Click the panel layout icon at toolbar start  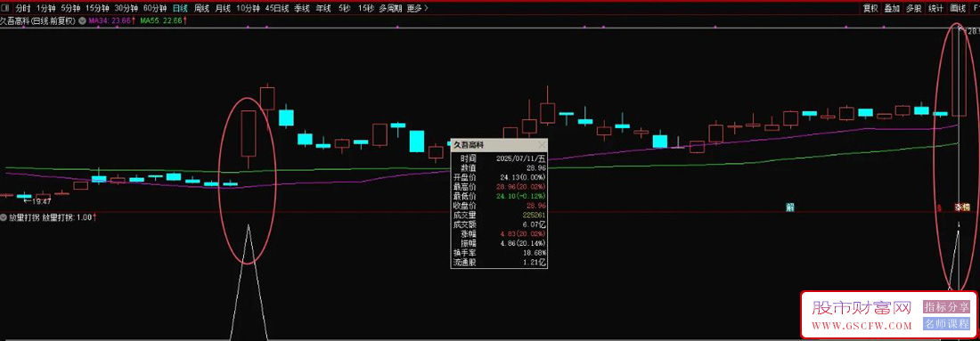click(5, 8)
